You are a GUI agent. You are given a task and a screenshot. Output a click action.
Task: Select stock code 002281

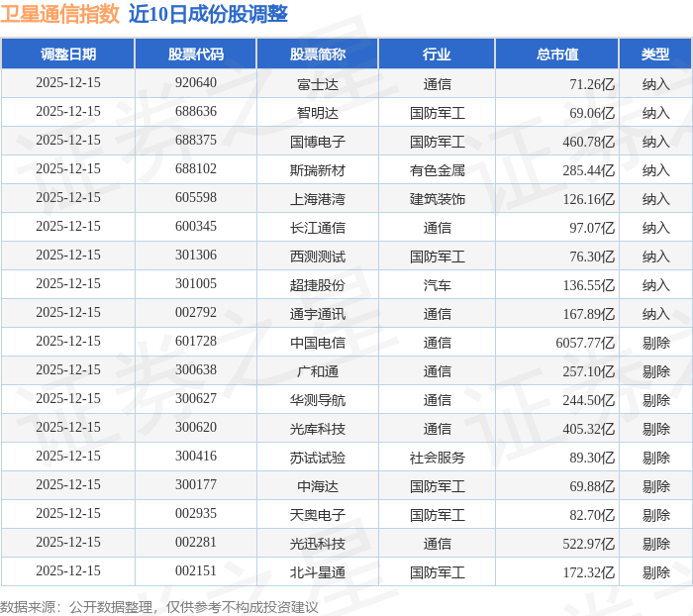click(x=196, y=543)
